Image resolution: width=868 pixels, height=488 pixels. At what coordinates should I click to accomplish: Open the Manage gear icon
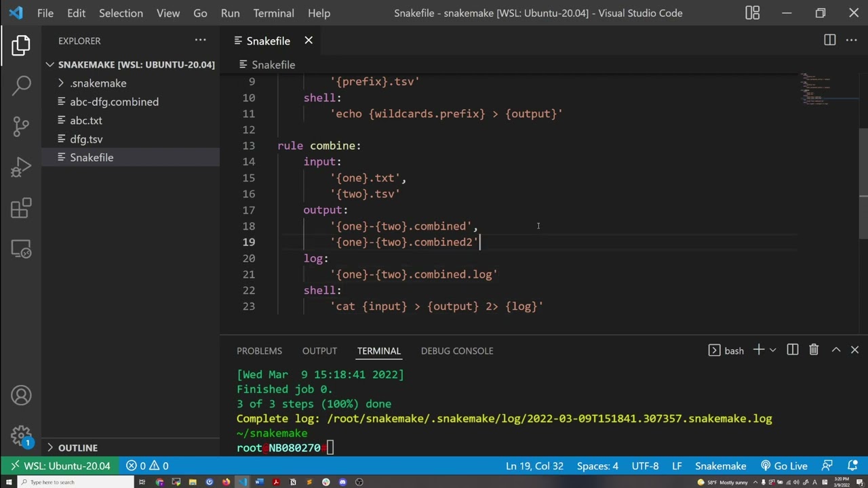[21, 436]
